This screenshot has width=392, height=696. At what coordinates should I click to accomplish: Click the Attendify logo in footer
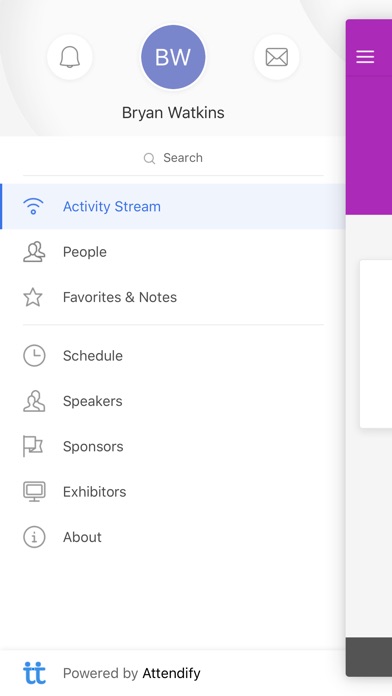(34, 673)
